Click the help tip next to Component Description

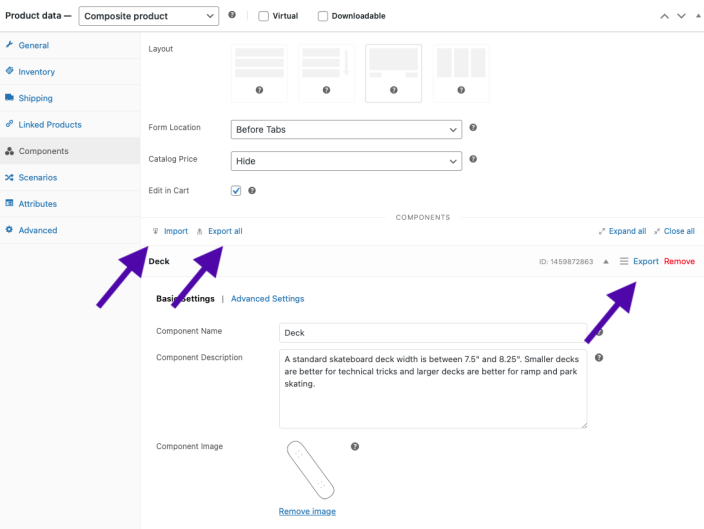coord(599,358)
